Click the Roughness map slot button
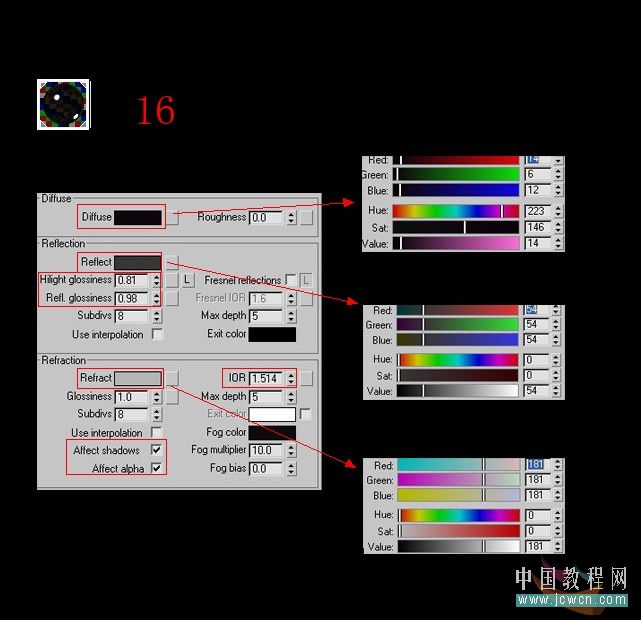641x620 pixels. [x=307, y=217]
